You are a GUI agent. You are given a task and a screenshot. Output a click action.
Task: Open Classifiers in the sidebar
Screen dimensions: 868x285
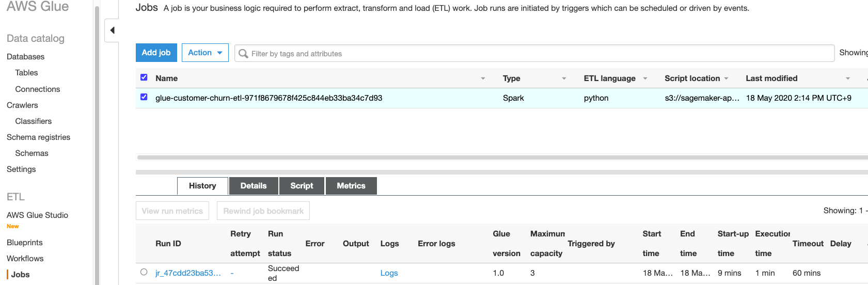click(x=34, y=121)
